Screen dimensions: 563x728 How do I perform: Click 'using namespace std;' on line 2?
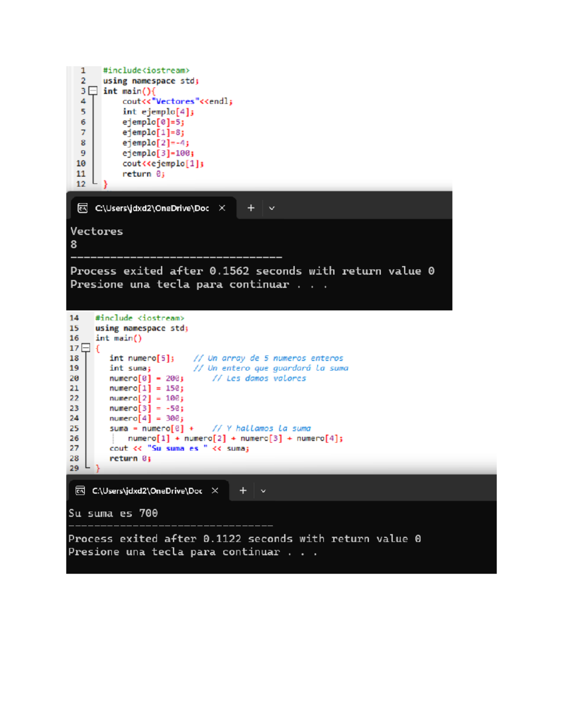pyautogui.click(x=151, y=81)
